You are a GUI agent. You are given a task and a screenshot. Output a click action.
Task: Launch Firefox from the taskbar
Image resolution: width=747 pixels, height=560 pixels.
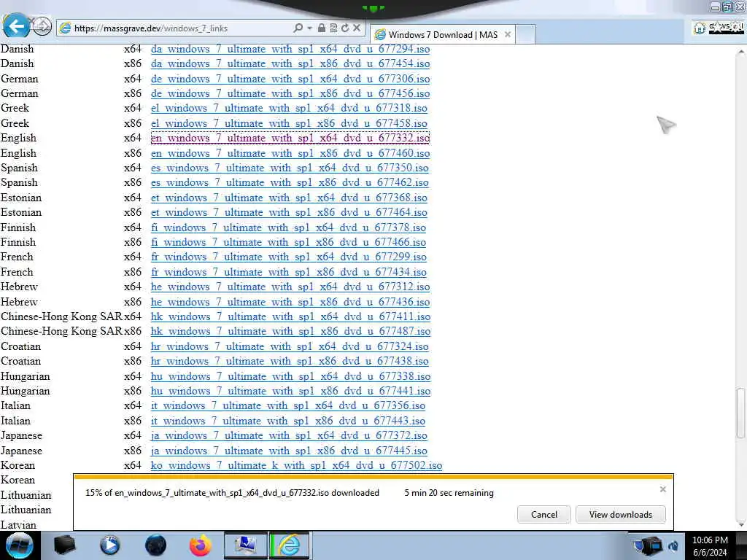pyautogui.click(x=201, y=545)
